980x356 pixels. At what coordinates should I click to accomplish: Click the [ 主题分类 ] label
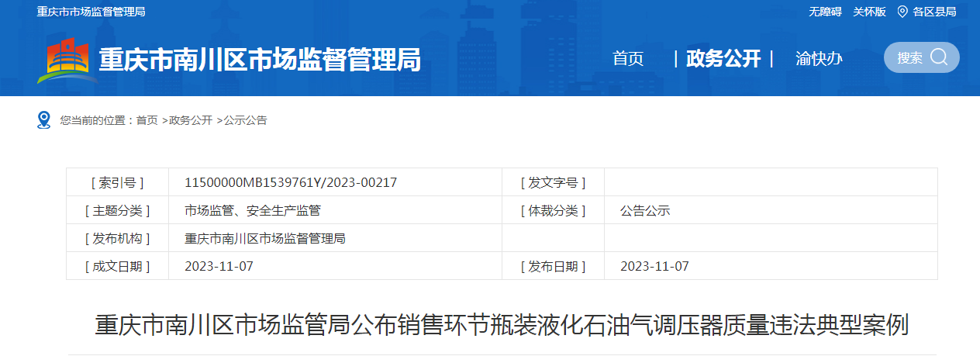(117, 210)
